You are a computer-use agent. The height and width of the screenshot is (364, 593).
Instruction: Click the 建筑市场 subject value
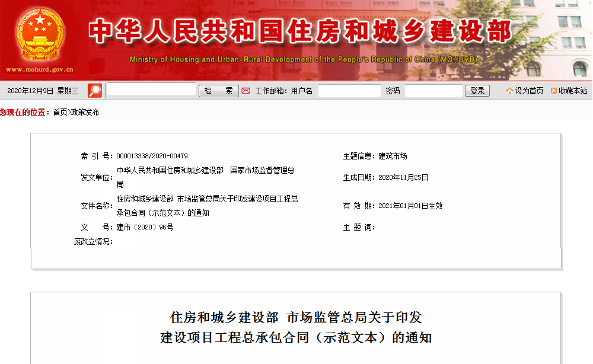coord(393,156)
